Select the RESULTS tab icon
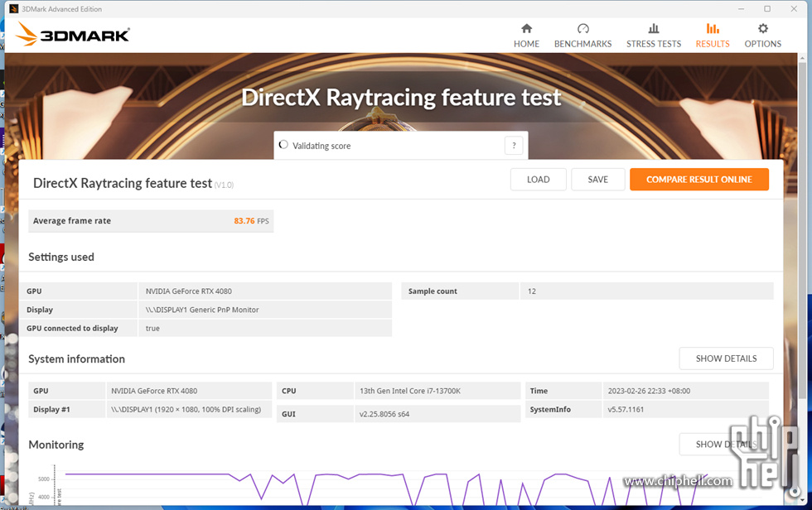812x510 pixels. [713, 29]
